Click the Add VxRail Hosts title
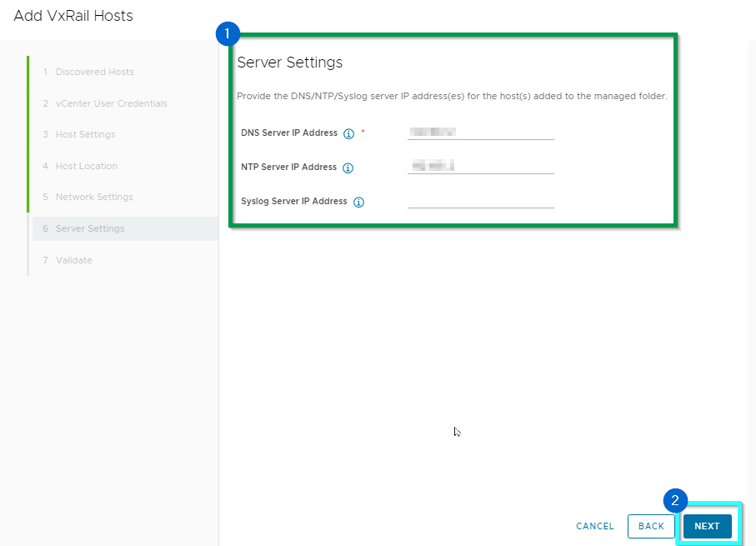 point(73,16)
